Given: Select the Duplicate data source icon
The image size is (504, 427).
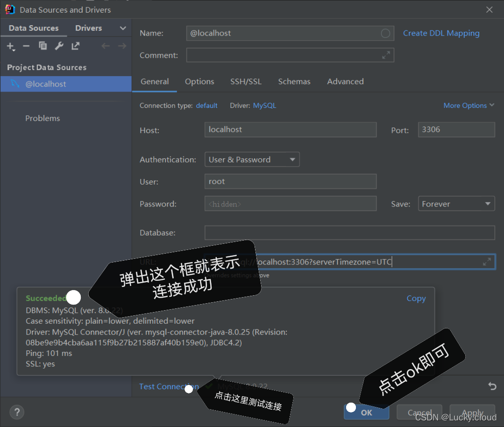Looking at the screenshot, I should point(43,46).
